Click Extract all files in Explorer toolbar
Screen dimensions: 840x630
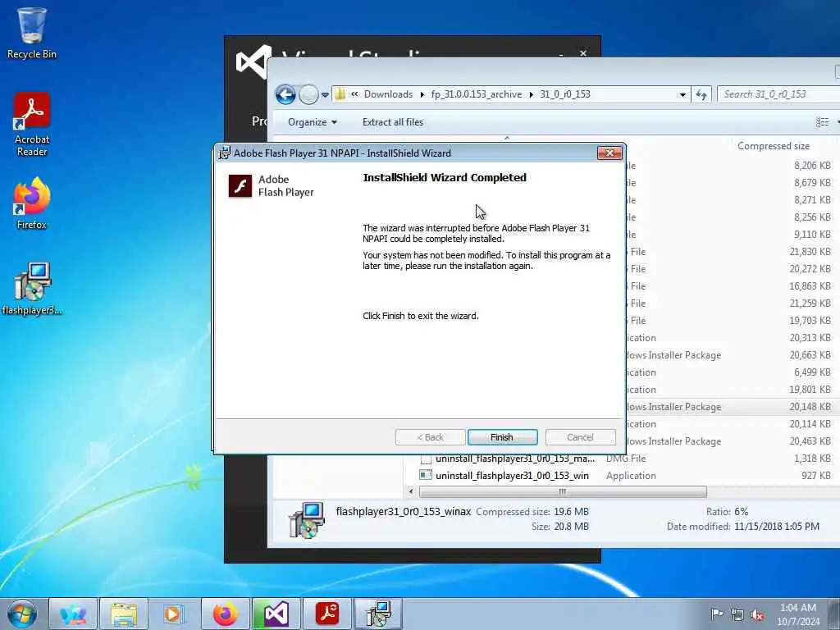point(393,122)
